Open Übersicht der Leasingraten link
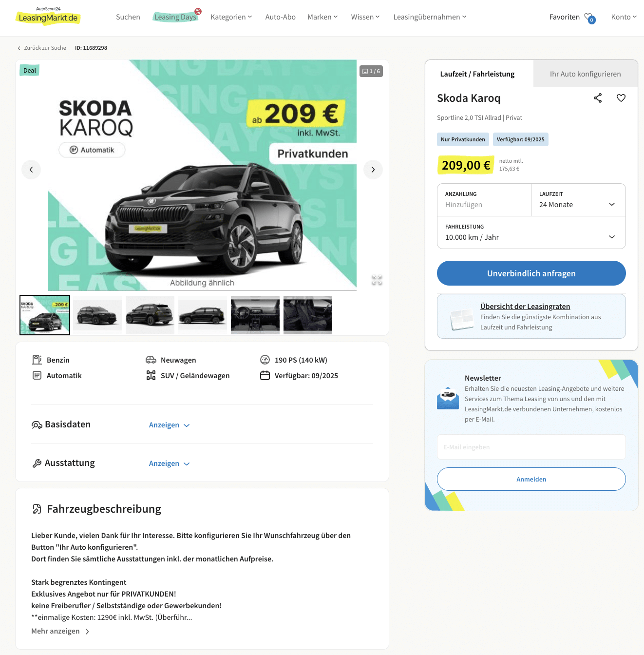Image resolution: width=644 pixels, height=655 pixels. point(525,306)
